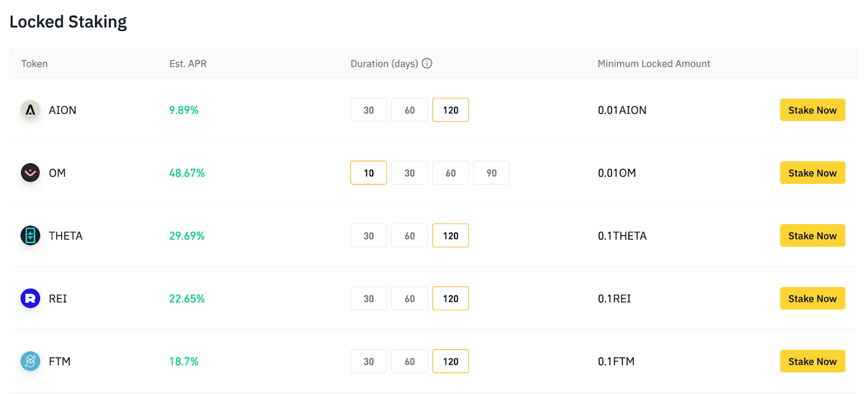
Task: Select 30-day duration for AION
Action: (368, 110)
